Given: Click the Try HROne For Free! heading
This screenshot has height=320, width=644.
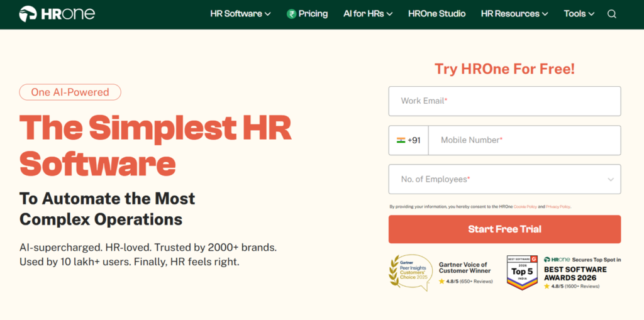Looking at the screenshot, I should (x=505, y=69).
